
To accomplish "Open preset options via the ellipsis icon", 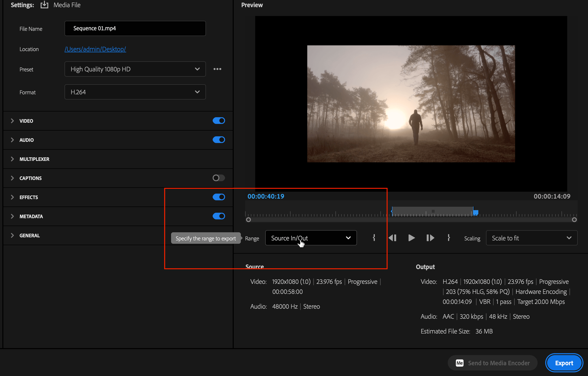I will [x=217, y=69].
